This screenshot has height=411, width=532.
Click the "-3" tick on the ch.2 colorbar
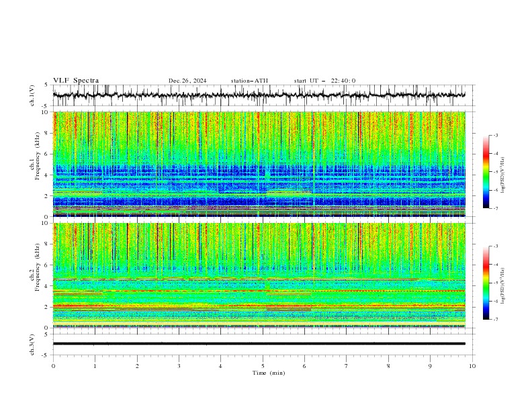(x=496, y=246)
